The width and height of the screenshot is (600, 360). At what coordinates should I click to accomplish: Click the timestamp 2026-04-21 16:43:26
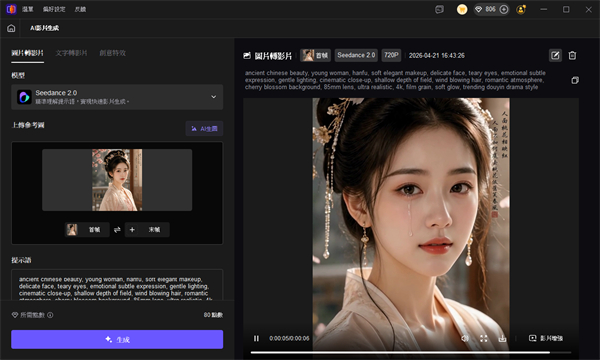click(437, 55)
